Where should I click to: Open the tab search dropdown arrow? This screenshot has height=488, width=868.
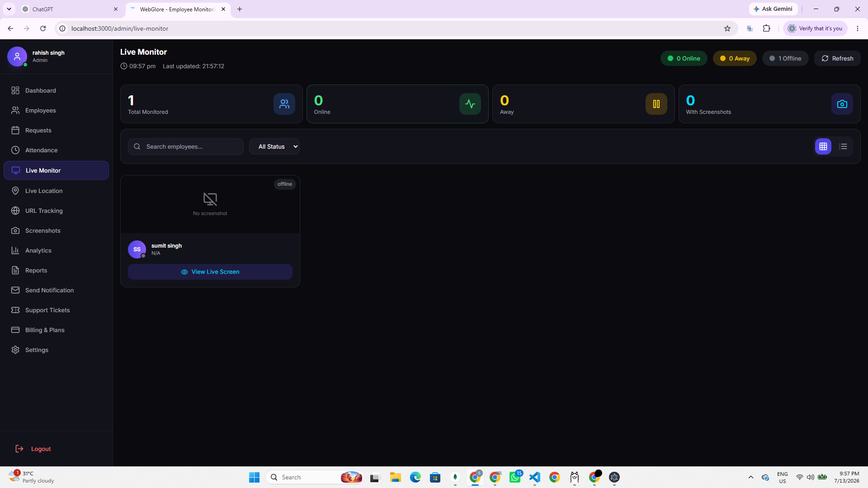click(x=9, y=9)
